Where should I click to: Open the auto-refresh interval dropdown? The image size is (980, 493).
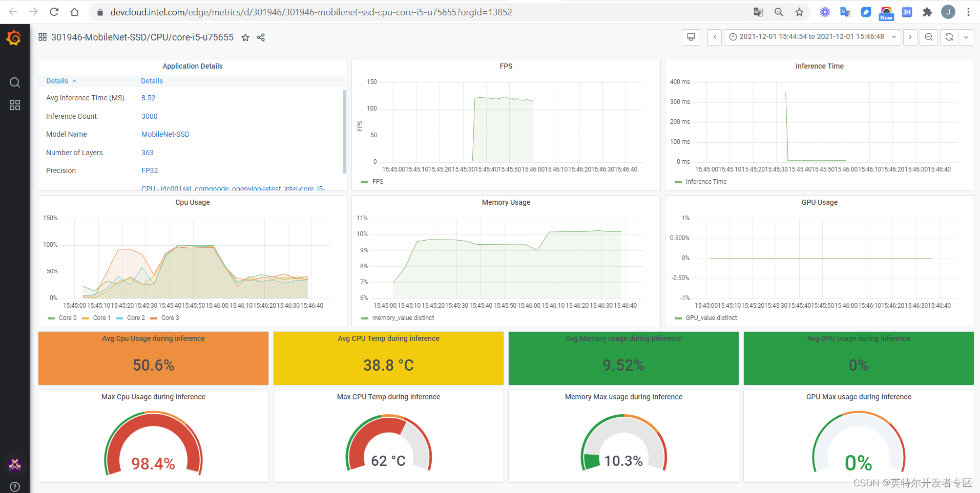tap(966, 37)
